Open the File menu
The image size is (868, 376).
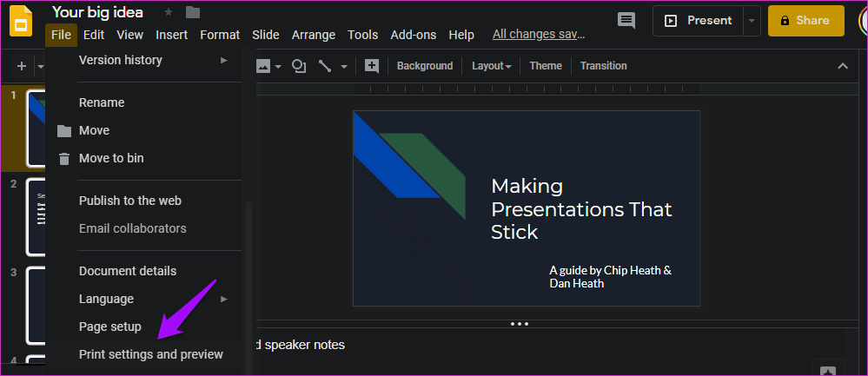pyautogui.click(x=61, y=35)
